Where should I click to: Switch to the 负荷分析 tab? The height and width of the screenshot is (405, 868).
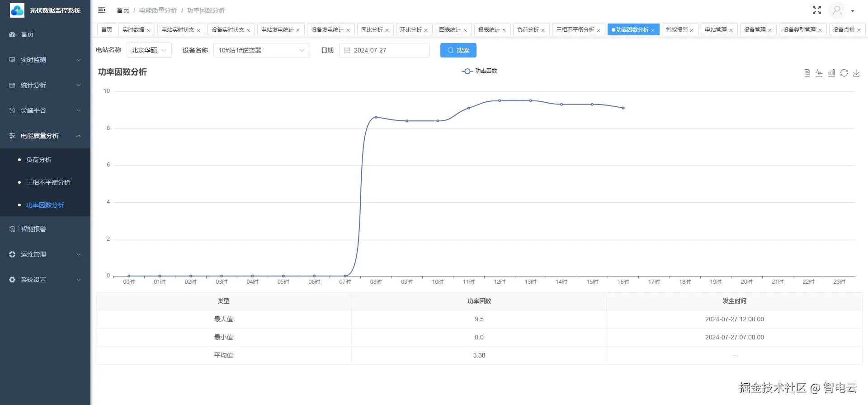[x=528, y=30]
